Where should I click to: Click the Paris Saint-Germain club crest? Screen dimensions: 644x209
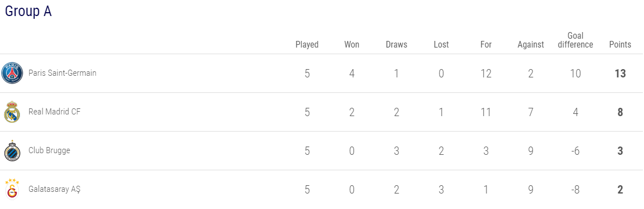pos(12,73)
